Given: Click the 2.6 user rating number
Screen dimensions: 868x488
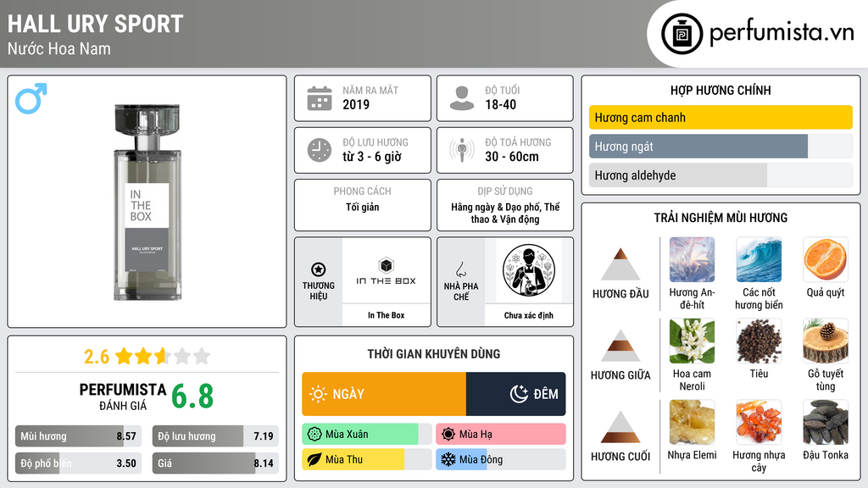Looking at the screenshot, I should tap(97, 357).
